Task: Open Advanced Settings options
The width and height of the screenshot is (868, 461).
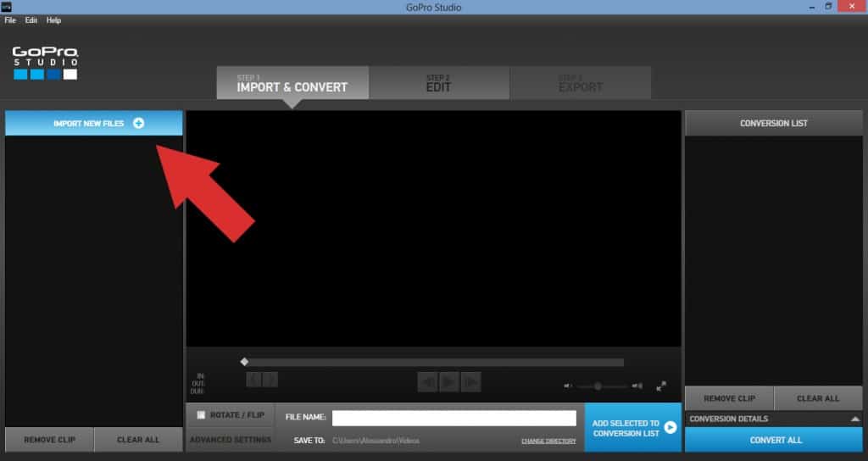Action: coord(231,440)
